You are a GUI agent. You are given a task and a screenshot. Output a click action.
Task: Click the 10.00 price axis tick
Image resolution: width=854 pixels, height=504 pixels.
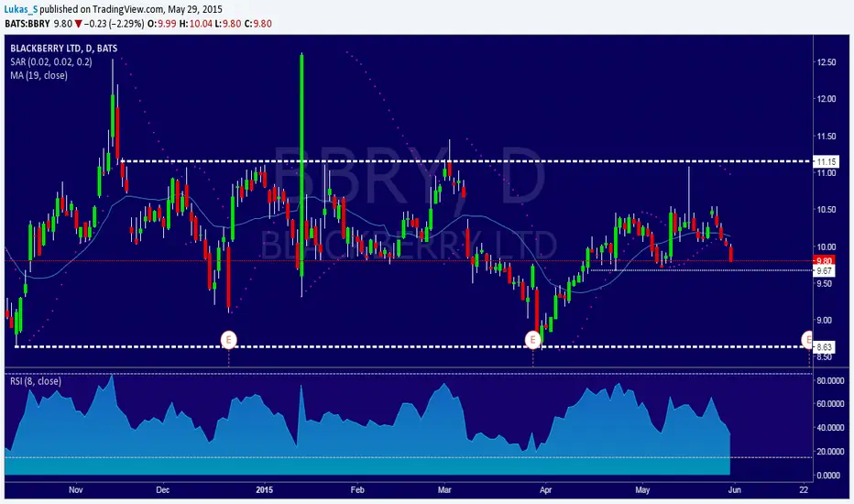pos(827,247)
